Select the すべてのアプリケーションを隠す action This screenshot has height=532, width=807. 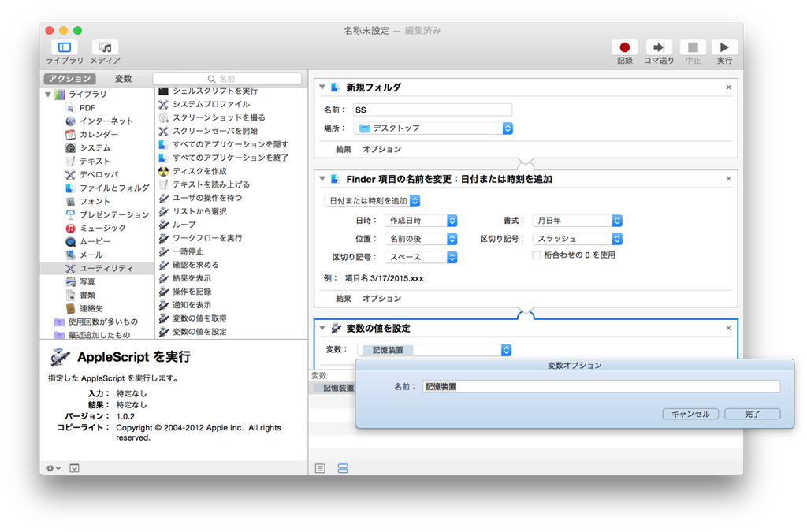[230, 144]
